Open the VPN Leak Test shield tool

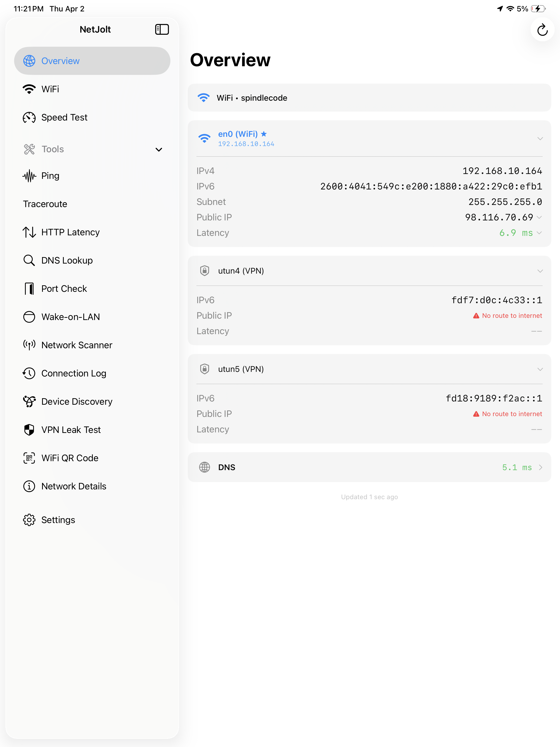click(x=71, y=430)
